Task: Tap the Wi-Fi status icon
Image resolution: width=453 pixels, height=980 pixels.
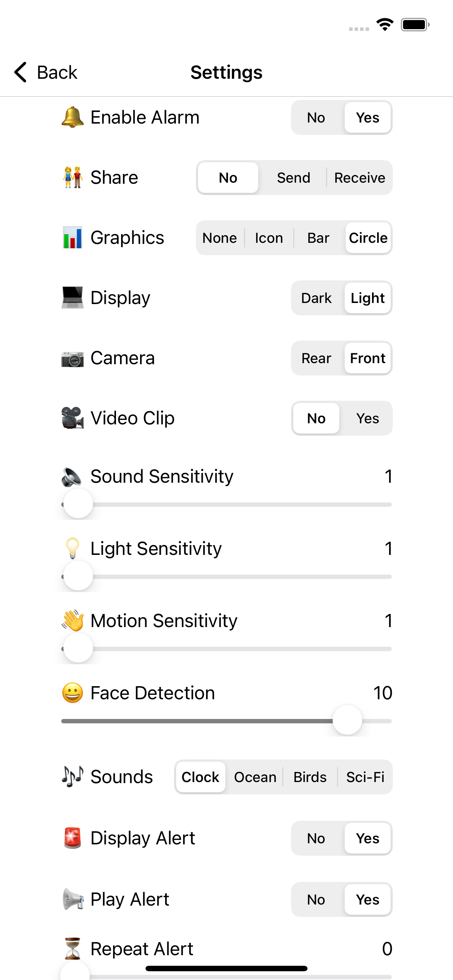Action: pos(385,25)
